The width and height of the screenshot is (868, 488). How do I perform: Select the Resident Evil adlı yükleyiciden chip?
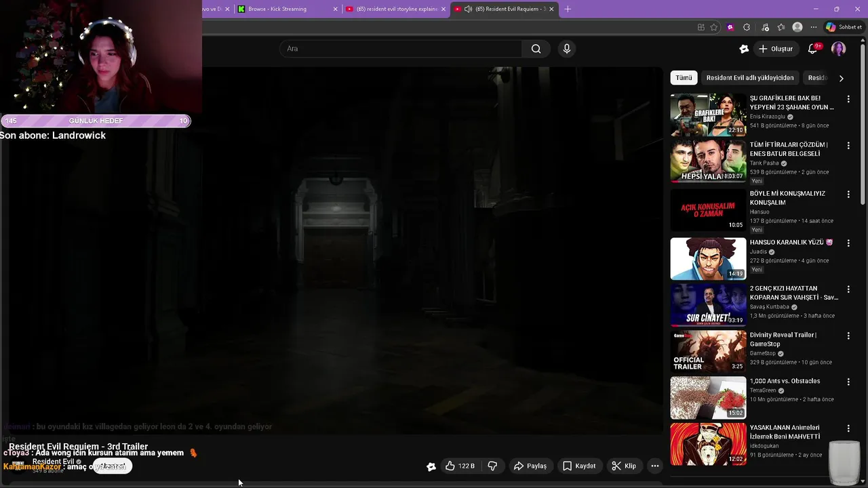[750, 78]
